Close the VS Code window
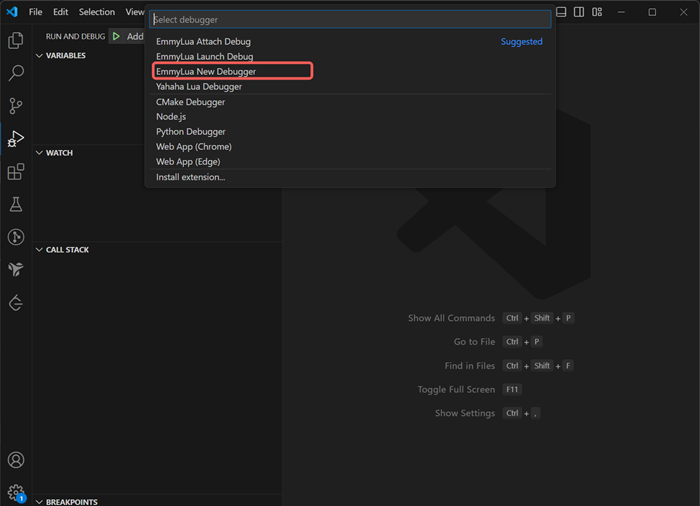Viewport: 700px width, 506px height. tap(683, 12)
